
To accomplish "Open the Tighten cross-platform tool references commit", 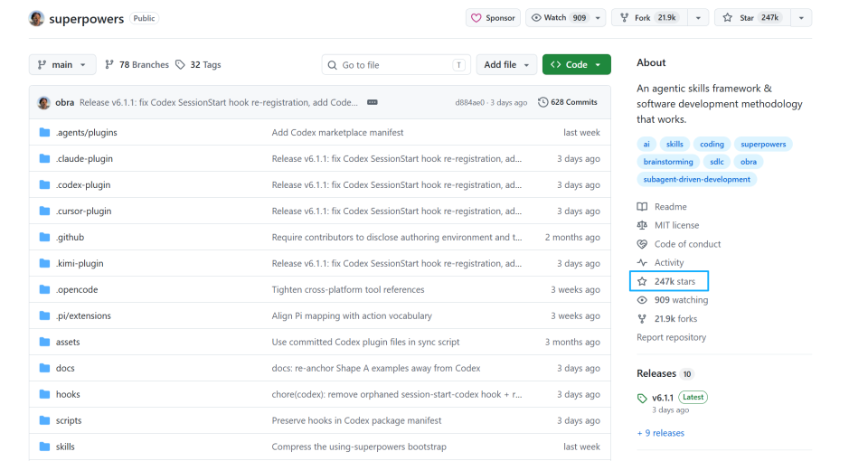I will (347, 289).
